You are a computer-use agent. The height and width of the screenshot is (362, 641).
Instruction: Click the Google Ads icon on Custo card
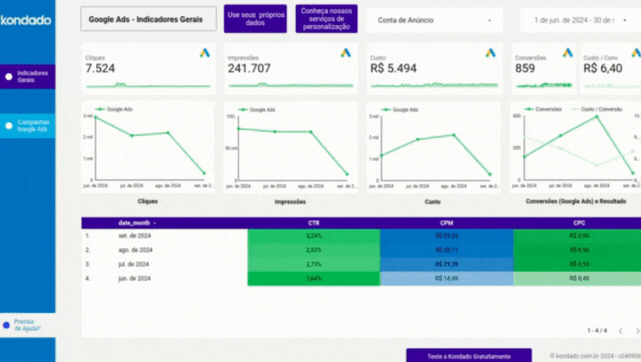click(491, 53)
